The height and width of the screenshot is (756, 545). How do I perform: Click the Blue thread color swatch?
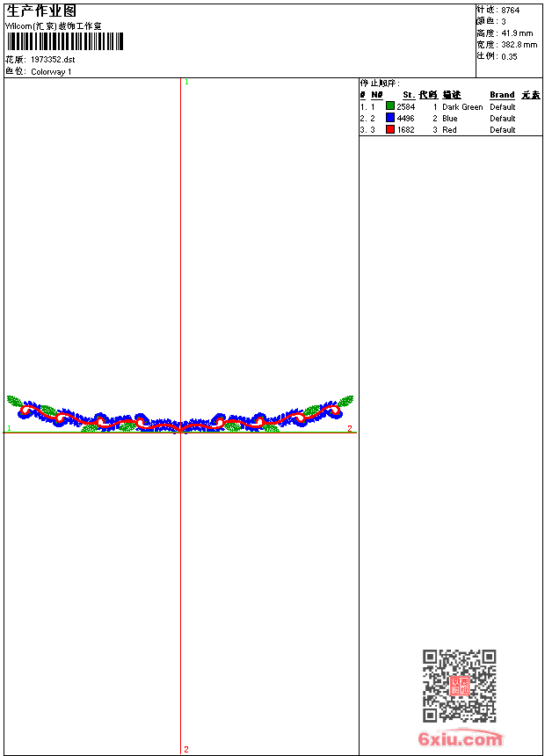(390, 118)
